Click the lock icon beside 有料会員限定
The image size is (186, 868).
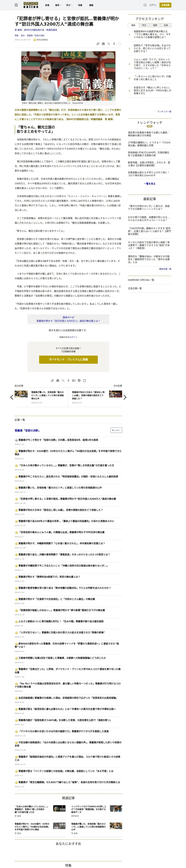click(34, 40)
